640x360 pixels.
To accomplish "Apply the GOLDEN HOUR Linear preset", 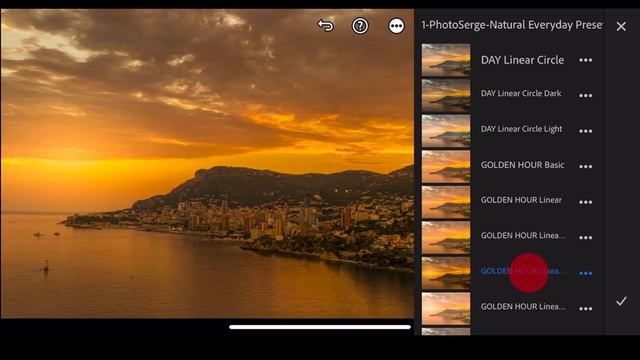I will [521, 200].
